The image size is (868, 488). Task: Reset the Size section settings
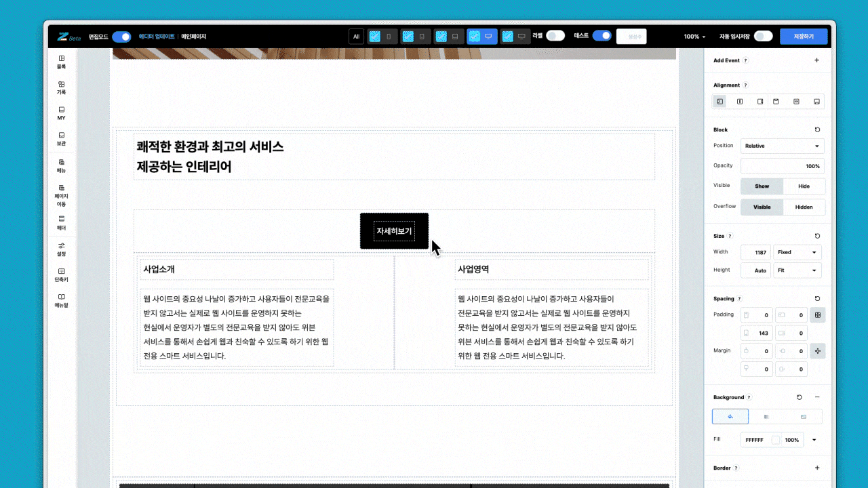[x=817, y=236]
